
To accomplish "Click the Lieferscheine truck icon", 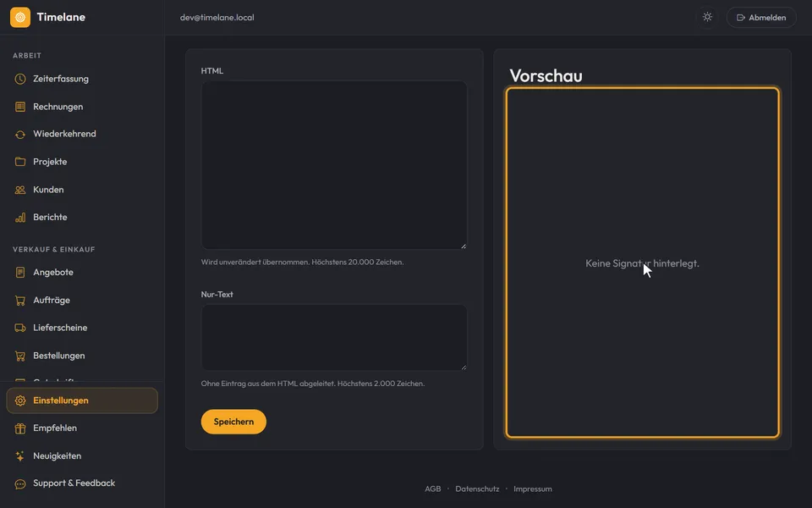I will (20, 328).
